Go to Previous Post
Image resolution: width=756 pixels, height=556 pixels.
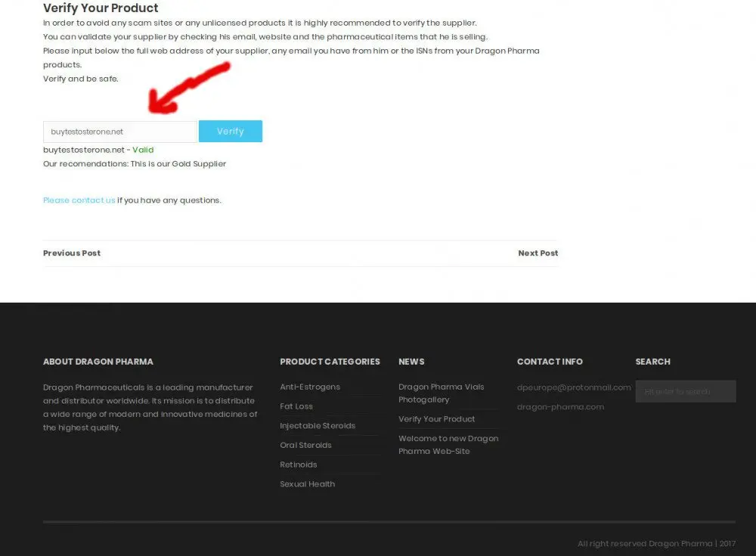(72, 253)
